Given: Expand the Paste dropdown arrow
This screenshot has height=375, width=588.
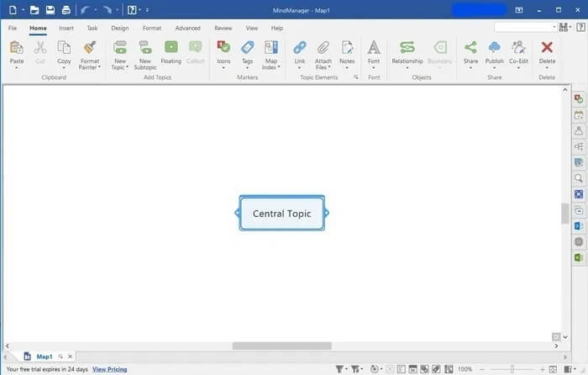Looking at the screenshot, I should 17,68.
